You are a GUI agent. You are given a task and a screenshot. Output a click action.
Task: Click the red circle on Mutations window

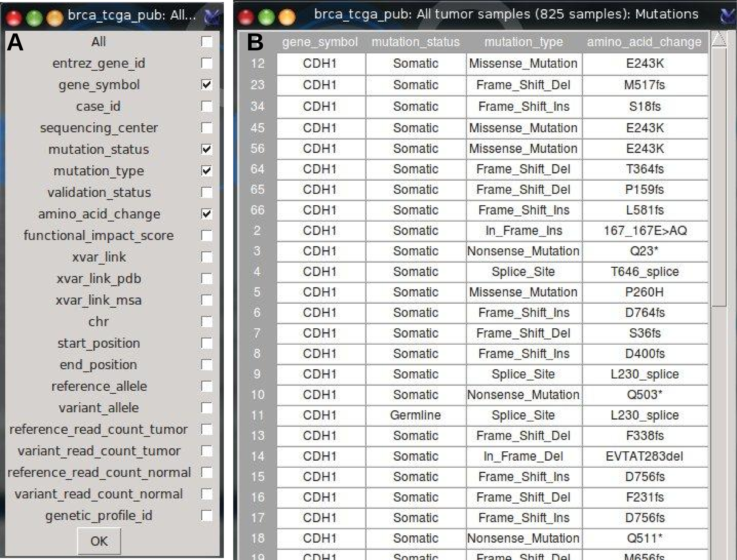[246, 17]
